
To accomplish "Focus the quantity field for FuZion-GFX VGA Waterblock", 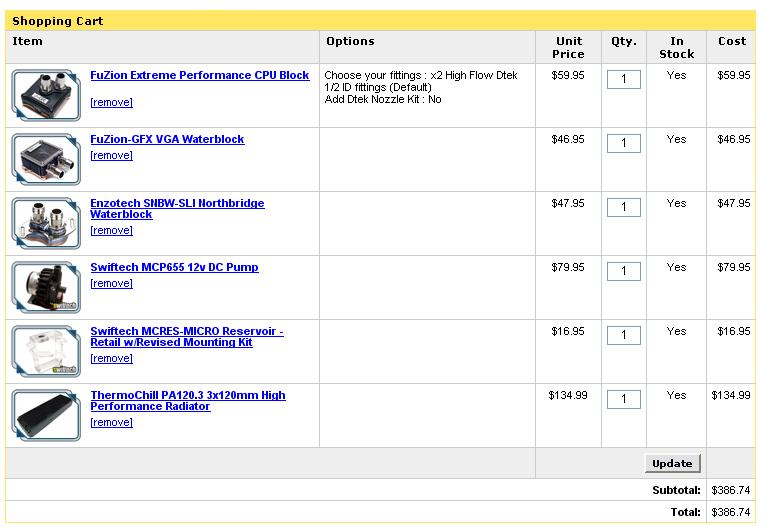I will click(x=624, y=143).
